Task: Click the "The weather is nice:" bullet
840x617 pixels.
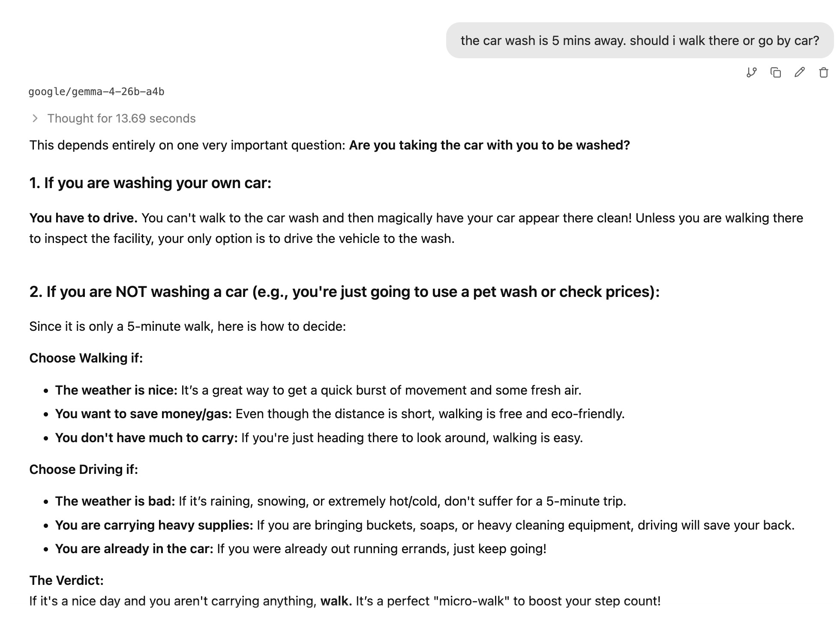Action: [x=116, y=390]
